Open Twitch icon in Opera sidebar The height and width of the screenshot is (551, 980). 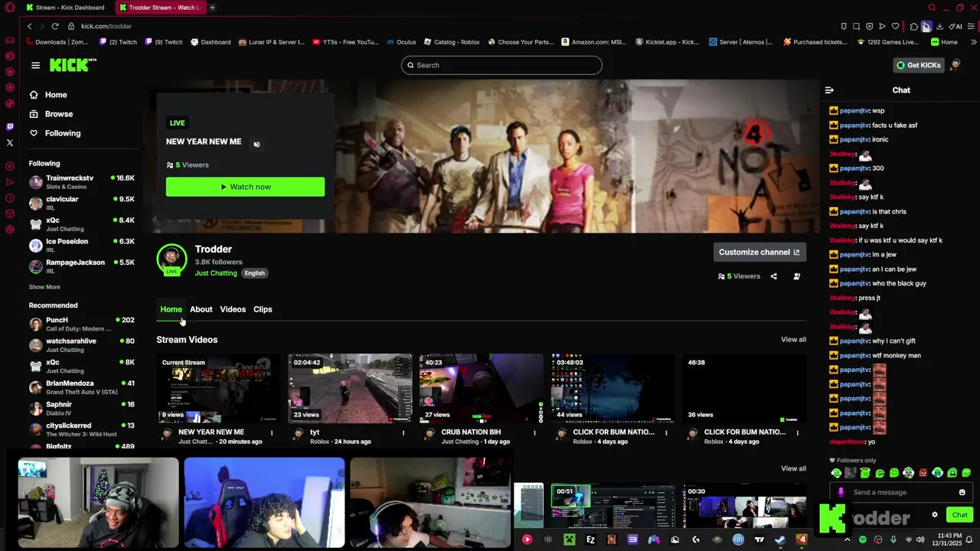click(10, 126)
